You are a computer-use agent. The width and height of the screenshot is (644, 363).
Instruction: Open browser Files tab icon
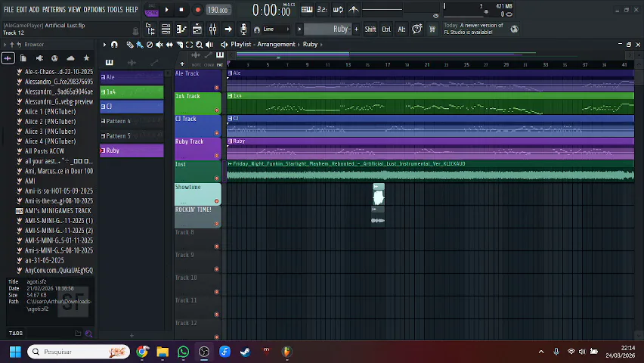23,58
